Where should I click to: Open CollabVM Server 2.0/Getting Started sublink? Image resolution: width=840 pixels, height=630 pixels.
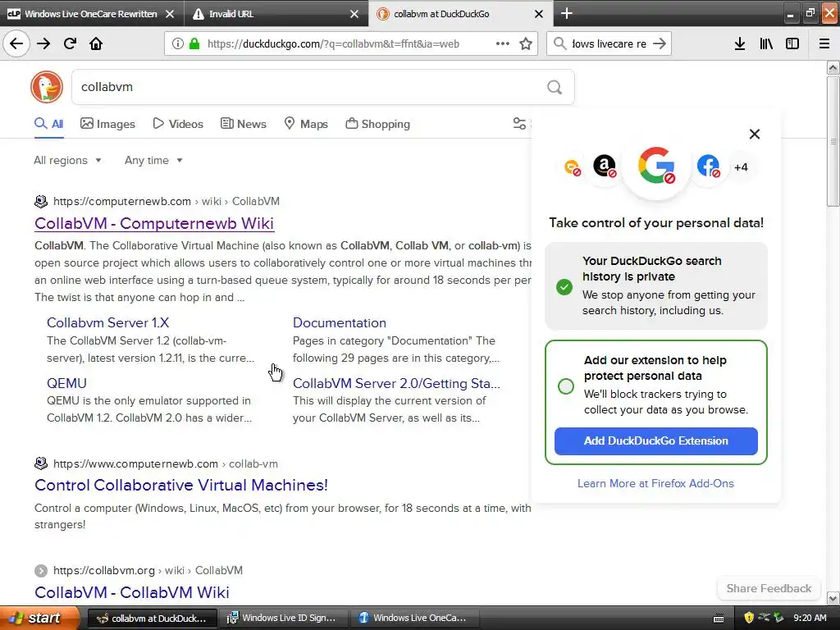(x=396, y=383)
